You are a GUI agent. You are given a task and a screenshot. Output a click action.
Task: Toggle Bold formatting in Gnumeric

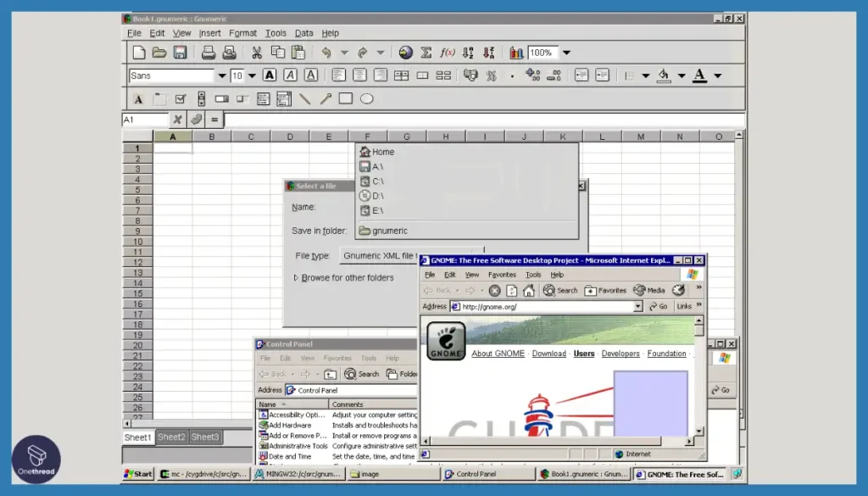point(270,75)
